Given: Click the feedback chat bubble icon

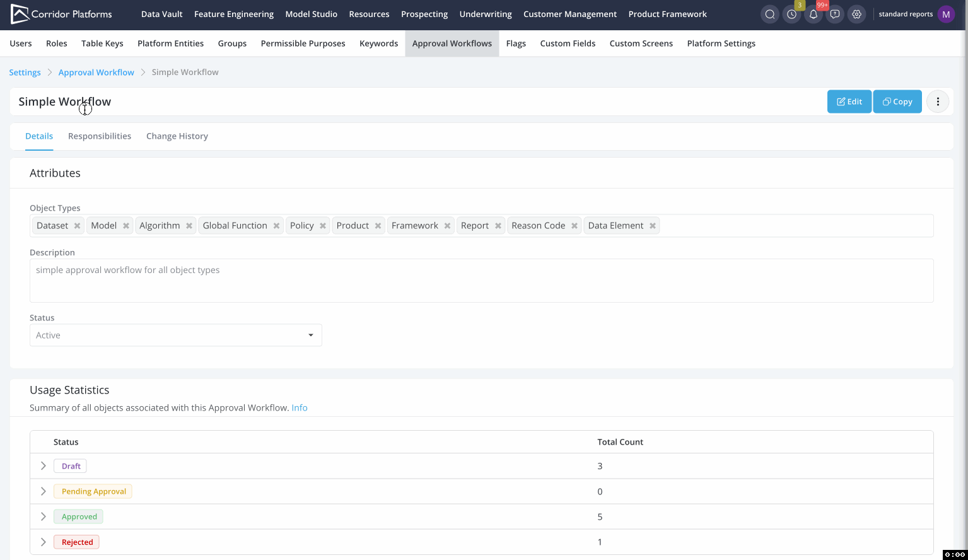Looking at the screenshot, I should point(835,14).
